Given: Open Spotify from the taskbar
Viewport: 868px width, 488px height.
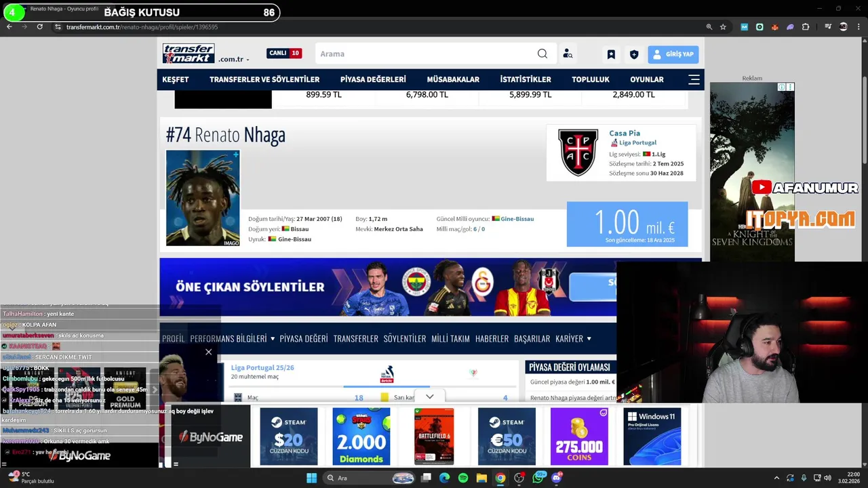Looking at the screenshot, I should [462, 478].
